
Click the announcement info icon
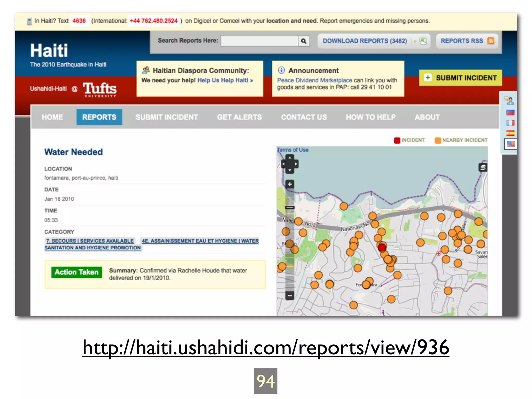point(281,70)
